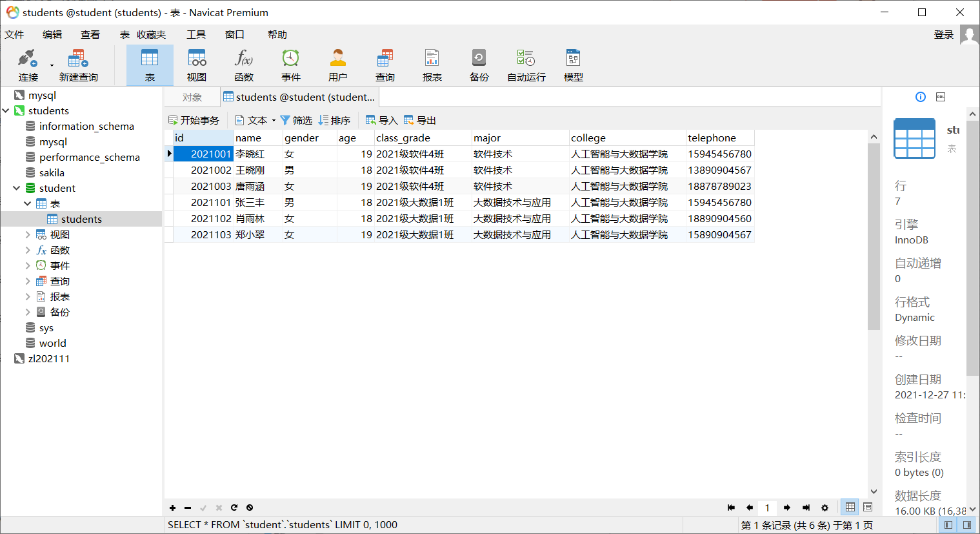Select the telephone cell 13890904567
This screenshot has height=534, width=980.
coord(720,170)
